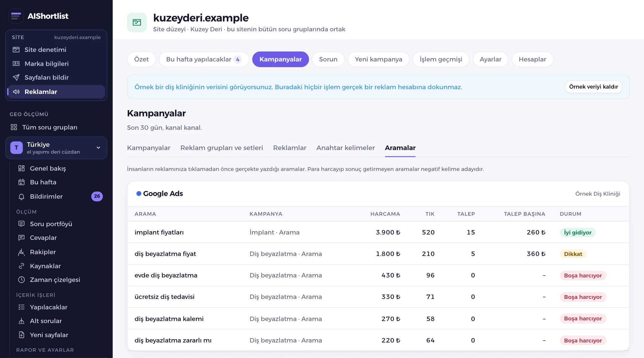
Task: Click the blue Google Ads dot
Action: 139,194
